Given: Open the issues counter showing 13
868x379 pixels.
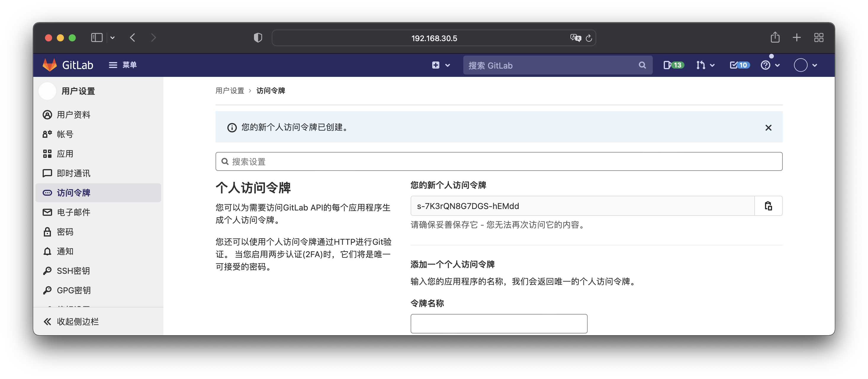Looking at the screenshot, I should point(673,65).
